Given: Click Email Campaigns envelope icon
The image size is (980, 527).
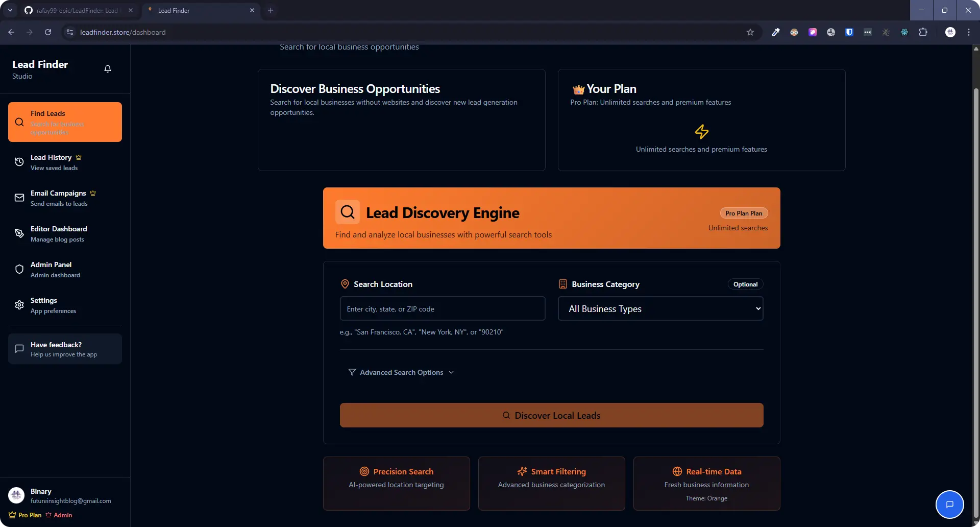Looking at the screenshot, I should (x=19, y=198).
